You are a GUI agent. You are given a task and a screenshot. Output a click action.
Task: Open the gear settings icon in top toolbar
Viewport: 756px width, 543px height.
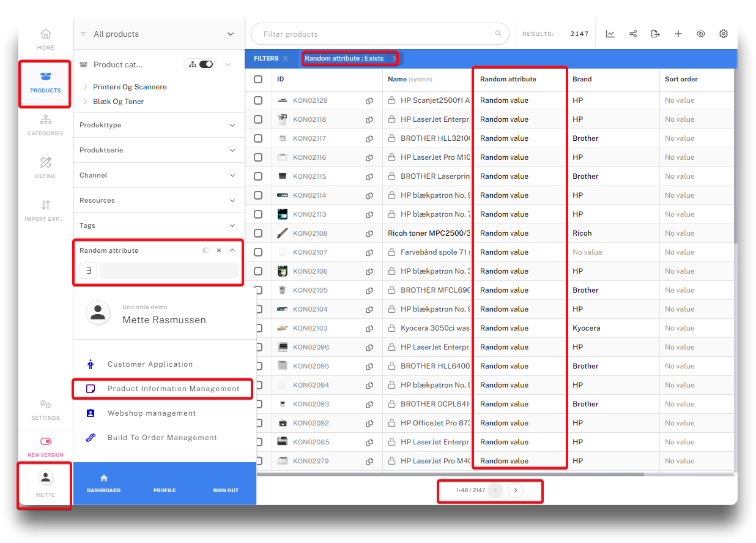(724, 34)
